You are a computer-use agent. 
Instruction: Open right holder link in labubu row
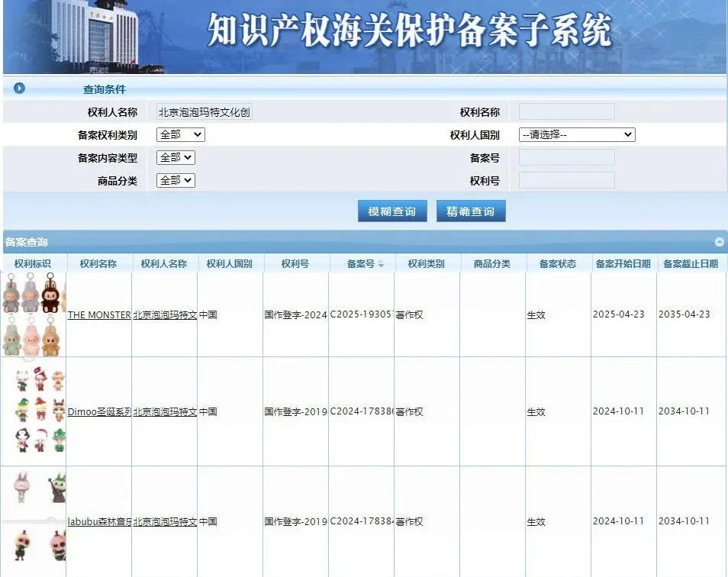pyautogui.click(x=166, y=522)
